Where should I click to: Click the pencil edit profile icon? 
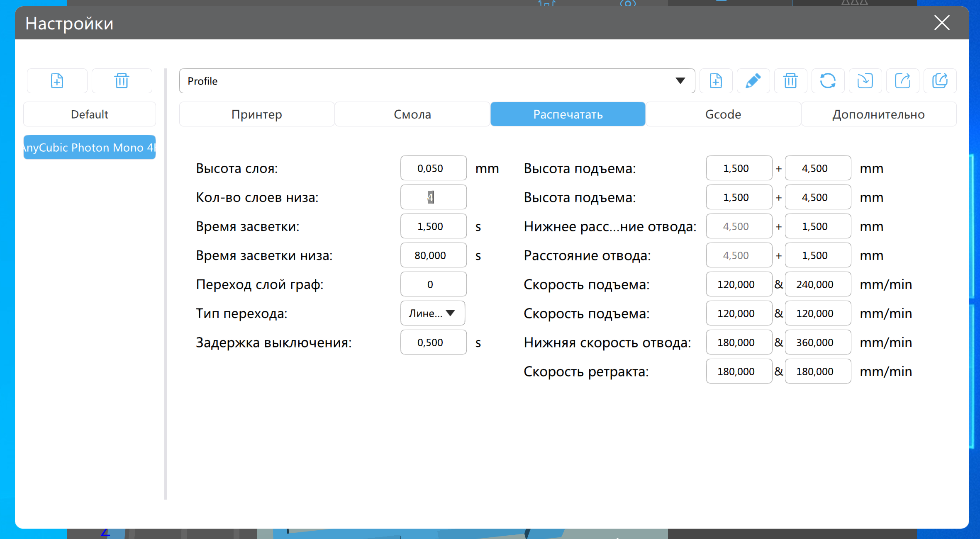[x=753, y=81]
